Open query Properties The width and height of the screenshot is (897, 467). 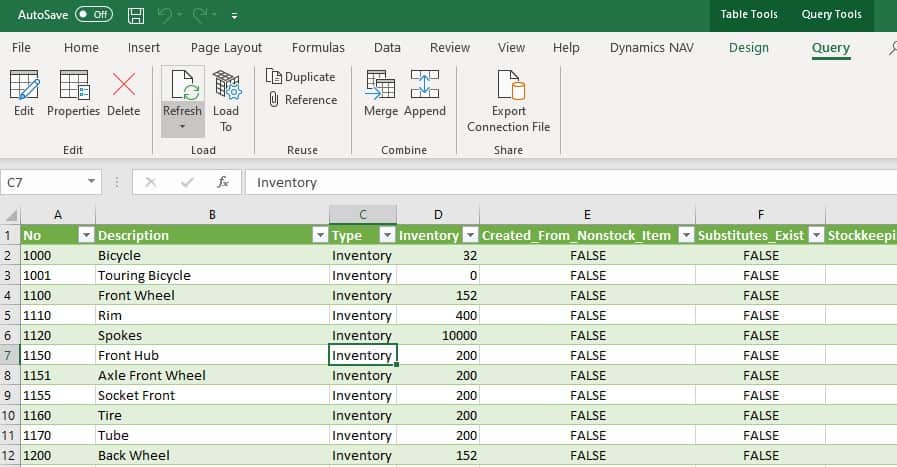(x=74, y=94)
